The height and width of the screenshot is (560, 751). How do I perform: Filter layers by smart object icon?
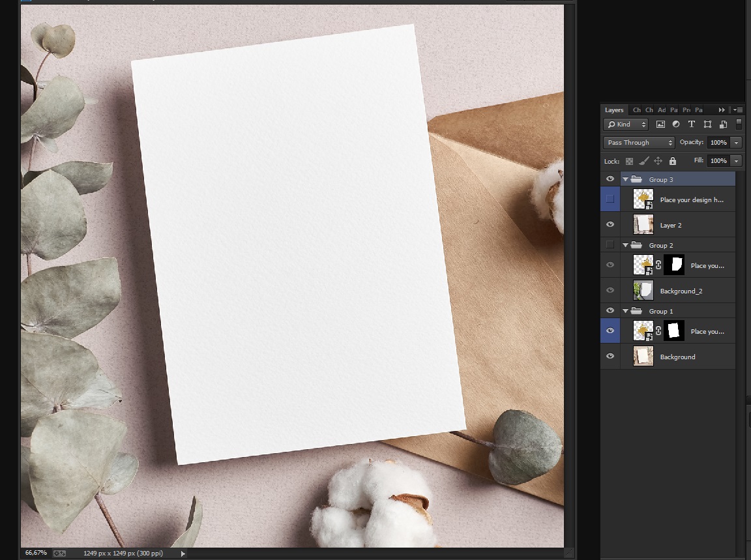pos(723,125)
